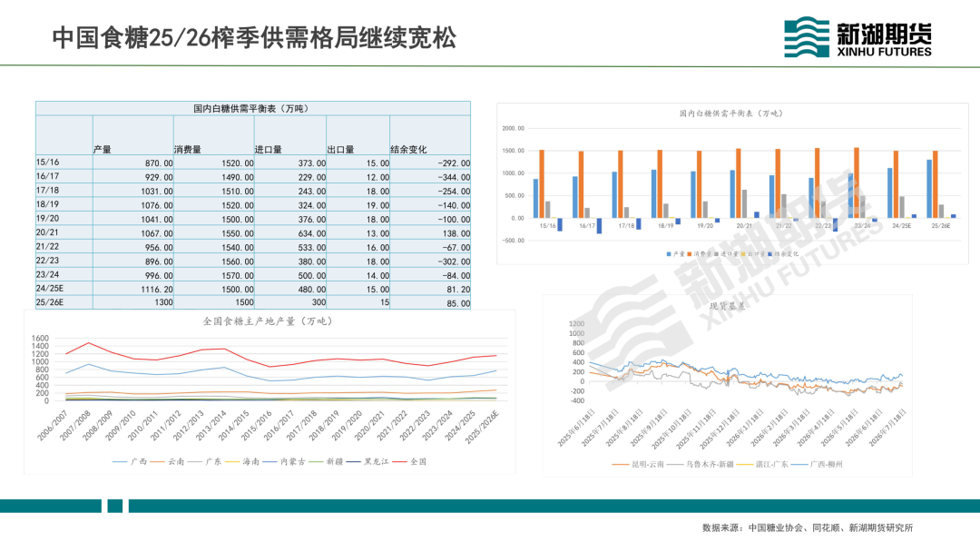This screenshot has height=552, width=980.
Task: Select the 产量 blue legend swatch
Action: pyautogui.click(x=669, y=254)
